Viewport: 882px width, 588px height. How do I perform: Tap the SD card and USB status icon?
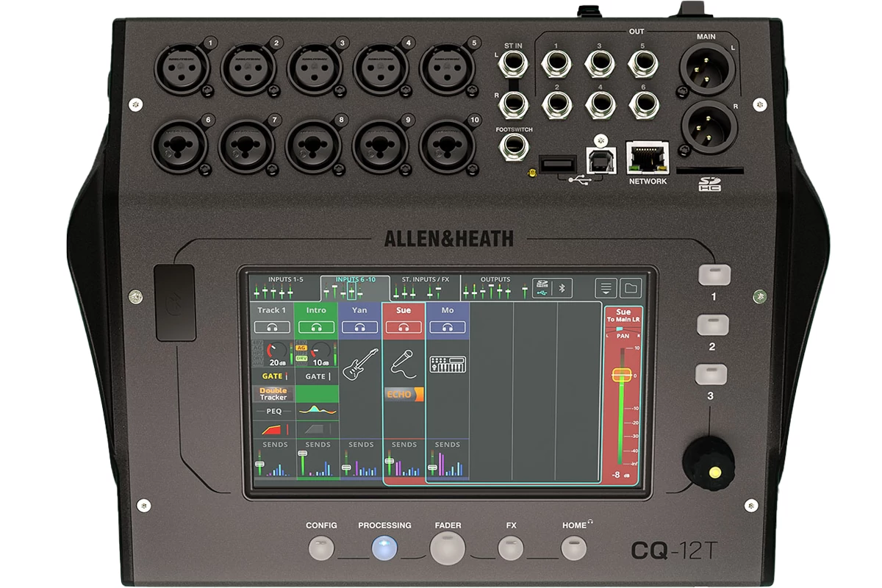point(541,288)
